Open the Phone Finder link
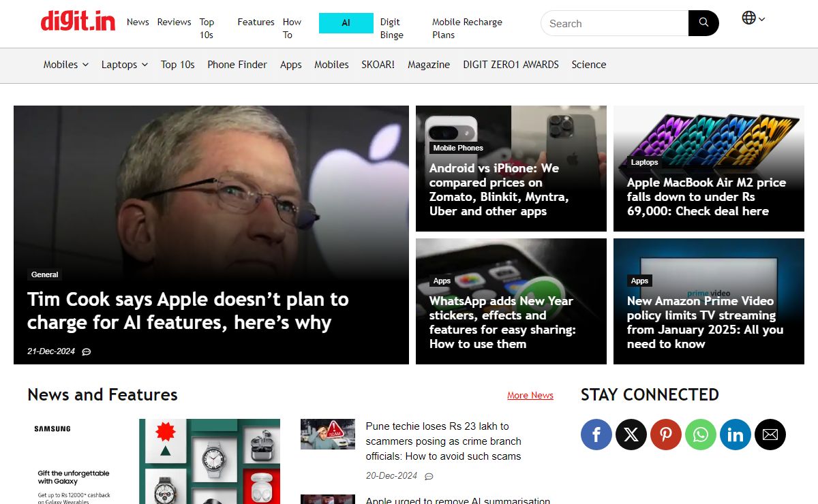 point(237,65)
